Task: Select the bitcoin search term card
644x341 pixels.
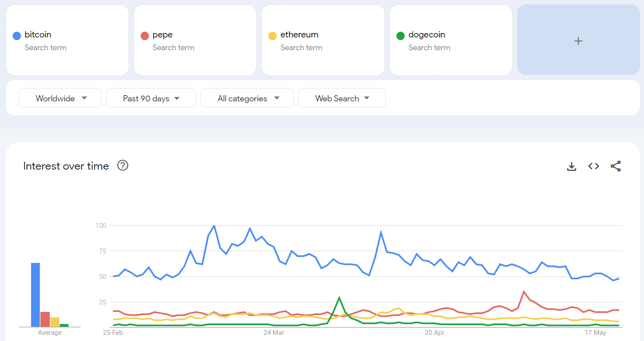Action: pos(67,40)
